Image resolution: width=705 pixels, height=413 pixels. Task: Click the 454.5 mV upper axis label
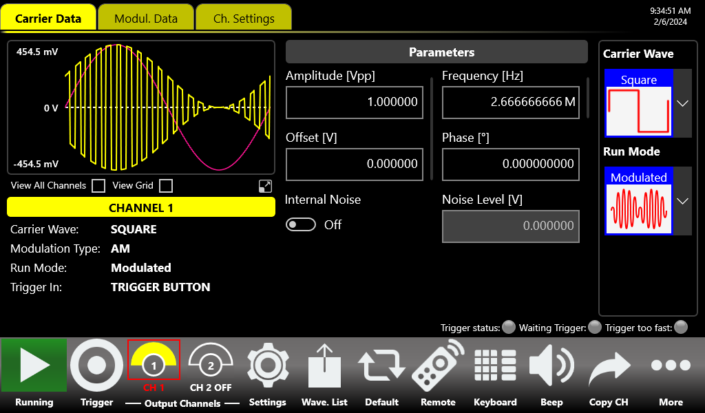coord(37,52)
